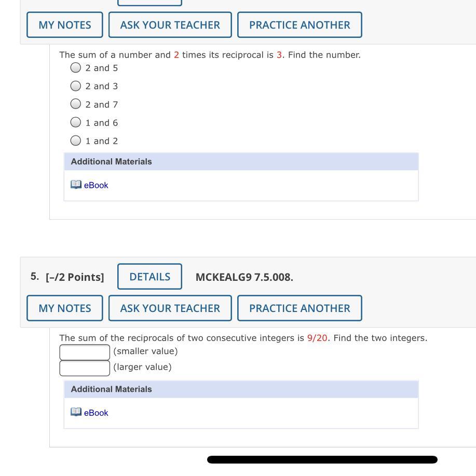476x476 pixels.
Task: Select the '2 and 5' radio option
Action: pyautogui.click(x=76, y=67)
